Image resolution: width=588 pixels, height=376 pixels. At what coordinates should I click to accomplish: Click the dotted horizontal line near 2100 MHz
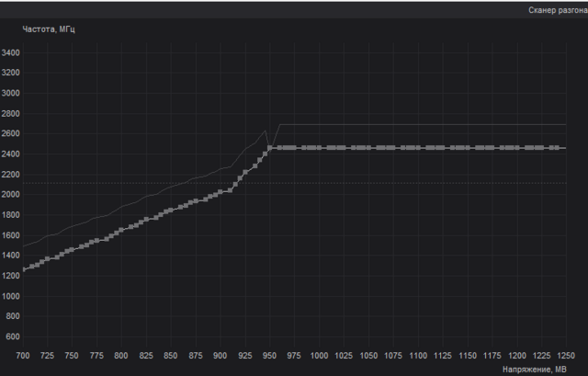click(367, 182)
